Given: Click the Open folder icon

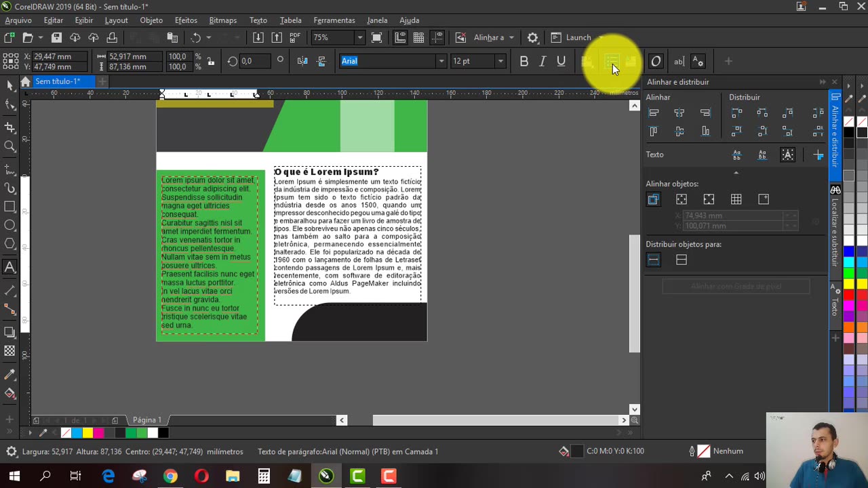Looking at the screenshot, I should (x=28, y=38).
